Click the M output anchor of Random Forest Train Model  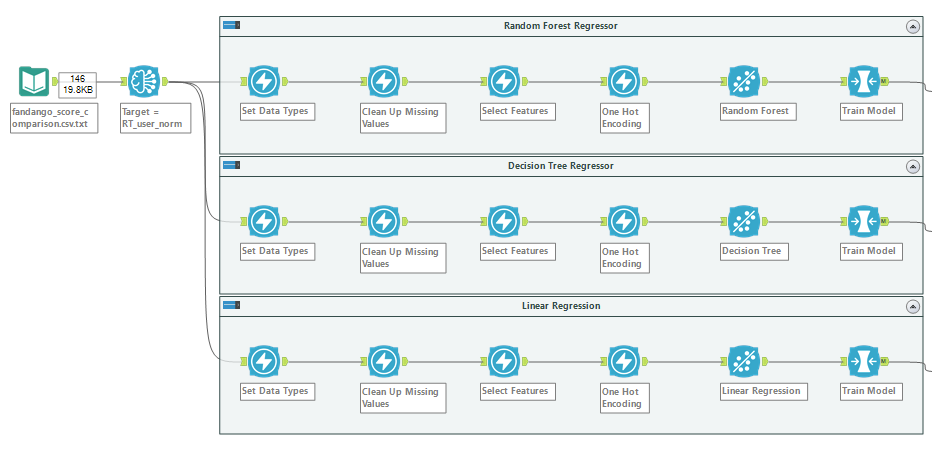(x=884, y=81)
